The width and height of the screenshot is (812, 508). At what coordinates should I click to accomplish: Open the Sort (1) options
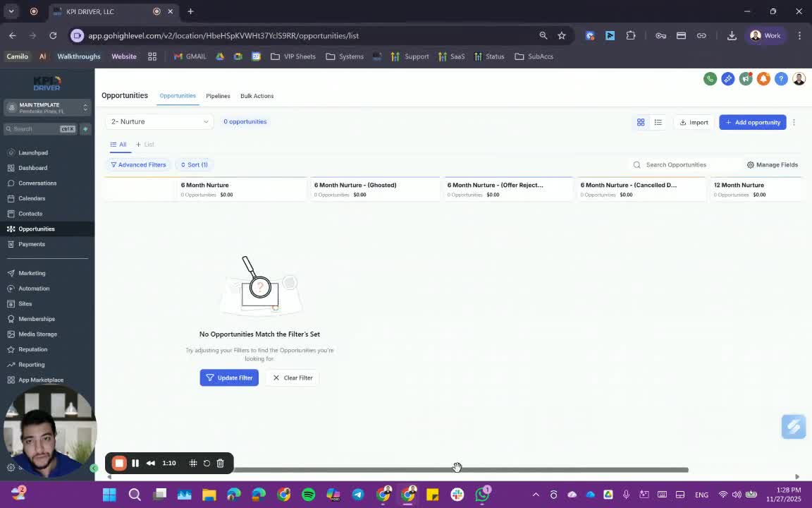point(195,165)
